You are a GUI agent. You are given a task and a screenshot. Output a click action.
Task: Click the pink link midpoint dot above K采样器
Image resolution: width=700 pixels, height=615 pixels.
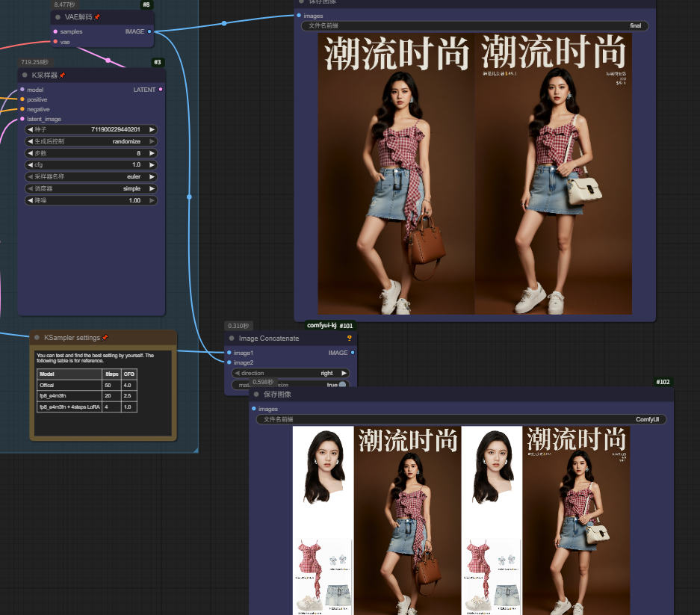[108, 60]
